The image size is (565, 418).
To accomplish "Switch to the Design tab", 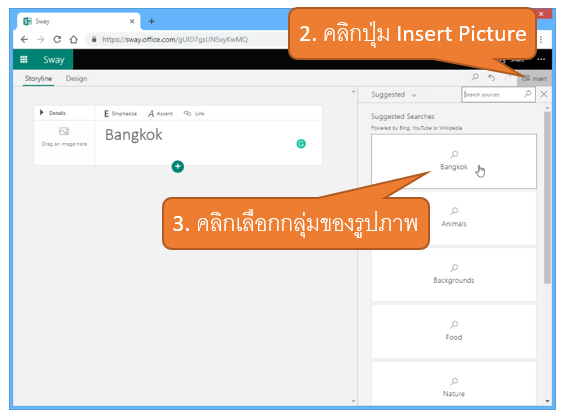I will (76, 78).
